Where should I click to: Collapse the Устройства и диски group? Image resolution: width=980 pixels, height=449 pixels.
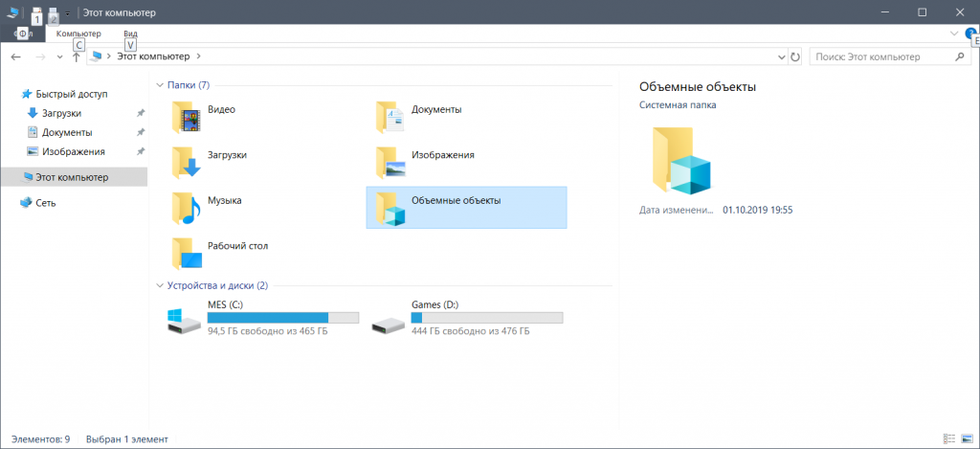coord(159,285)
